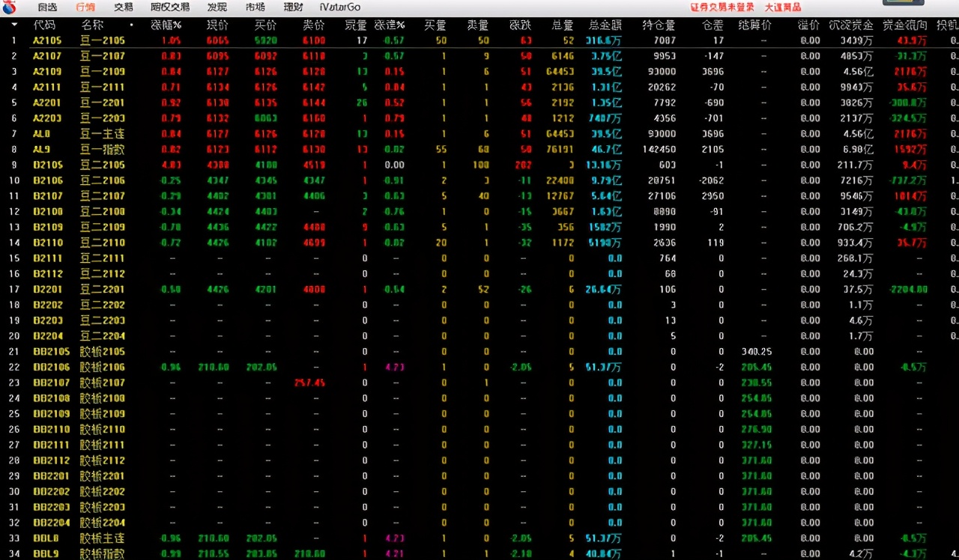Sort by the 沉淀资金 column header
This screenshot has height=560, width=959.
[852, 25]
